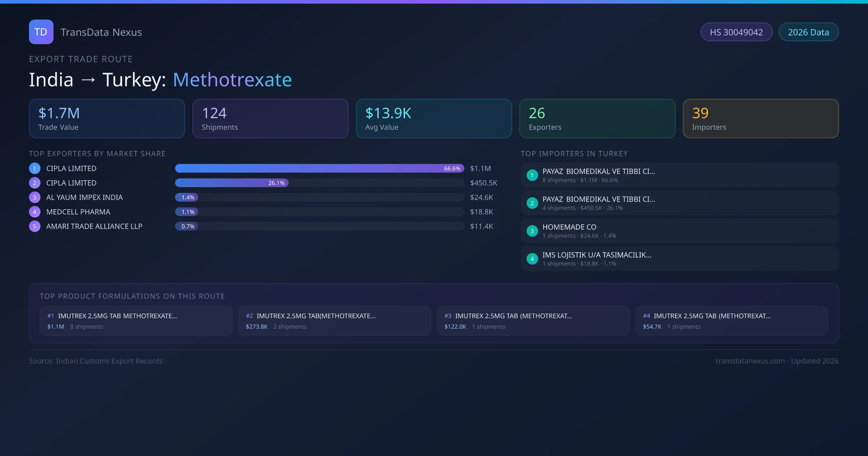Image resolution: width=868 pixels, height=456 pixels.
Task: Select the green badge 1 for PAYAZ BIOMEDIKAL
Action: tap(532, 175)
